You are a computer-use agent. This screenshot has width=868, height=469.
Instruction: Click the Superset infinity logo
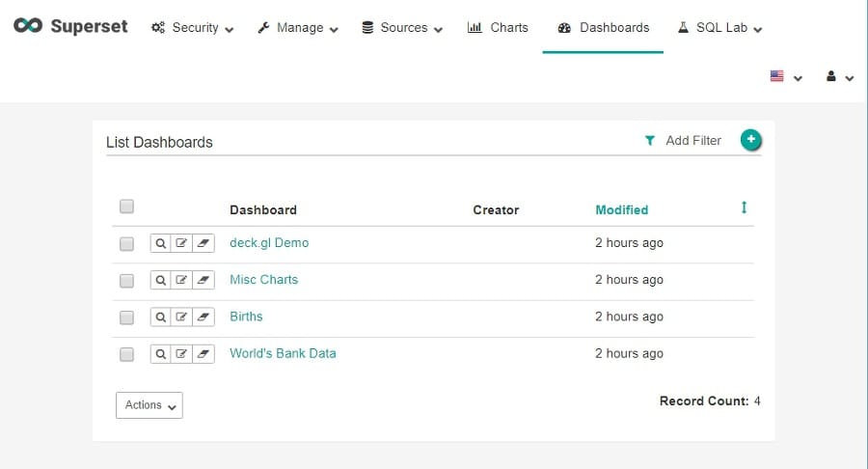pyautogui.click(x=28, y=27)
